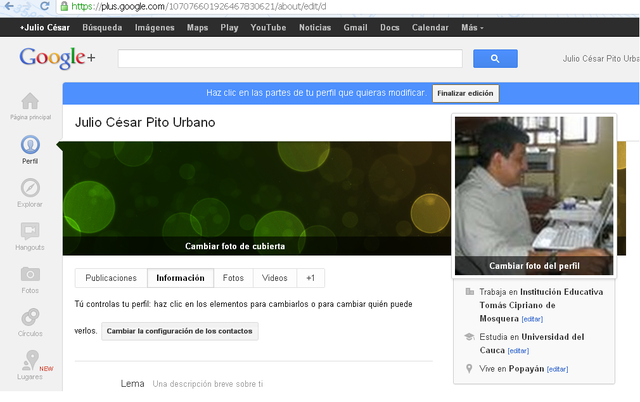640x402 pixels.
Task: Open Docs in the top bar
Action: point(390,27)
